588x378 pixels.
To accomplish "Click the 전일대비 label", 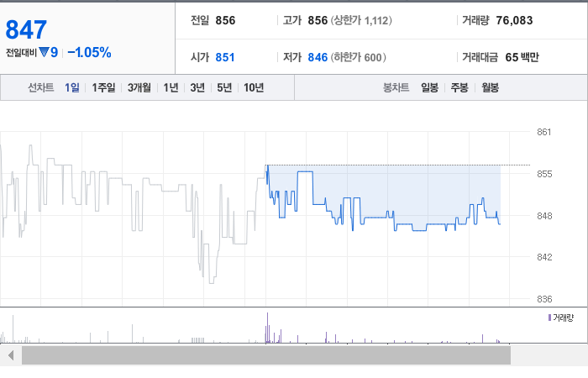I will coord(21,52).
